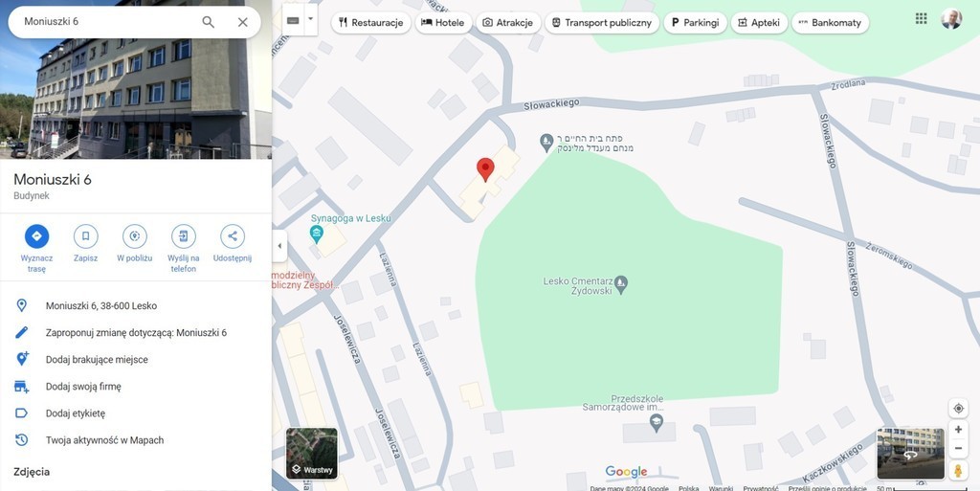Click the Wyślij na telefon icon
This screenshot has height=491, width=980.
(183, 236)
